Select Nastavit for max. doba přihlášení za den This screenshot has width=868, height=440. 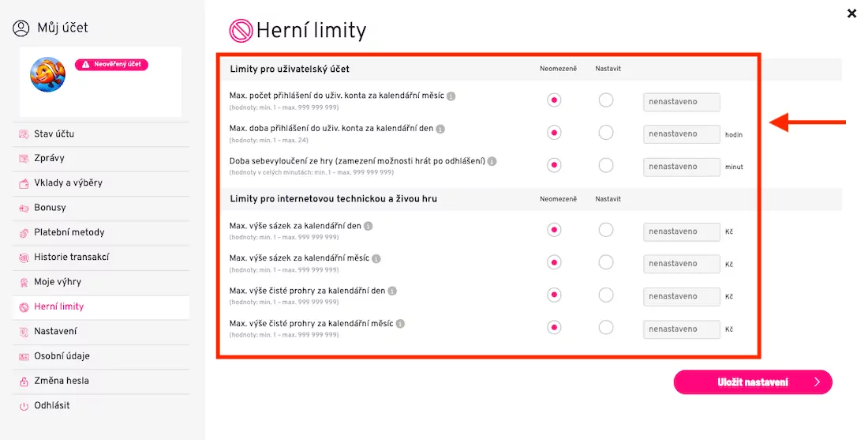[605, 133]
